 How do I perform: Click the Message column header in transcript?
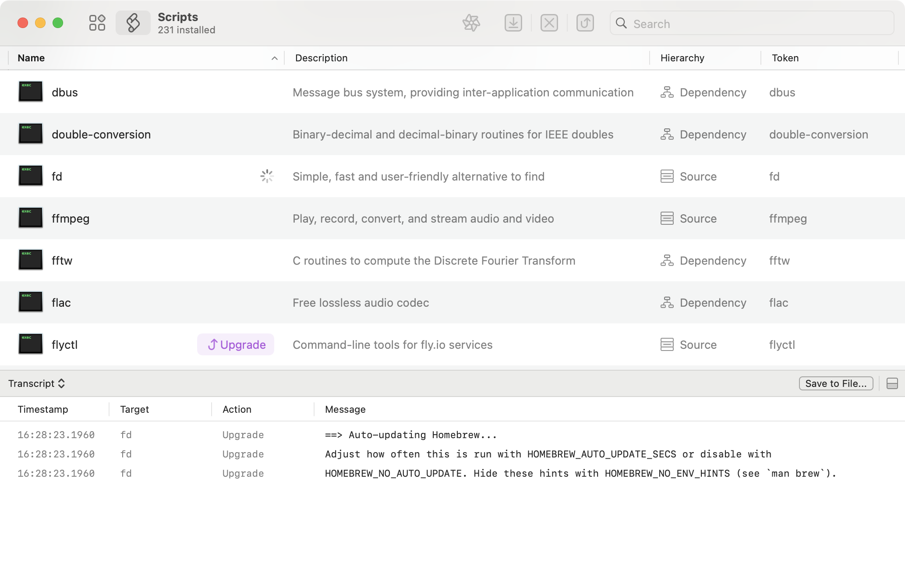(x=345, y=409)
